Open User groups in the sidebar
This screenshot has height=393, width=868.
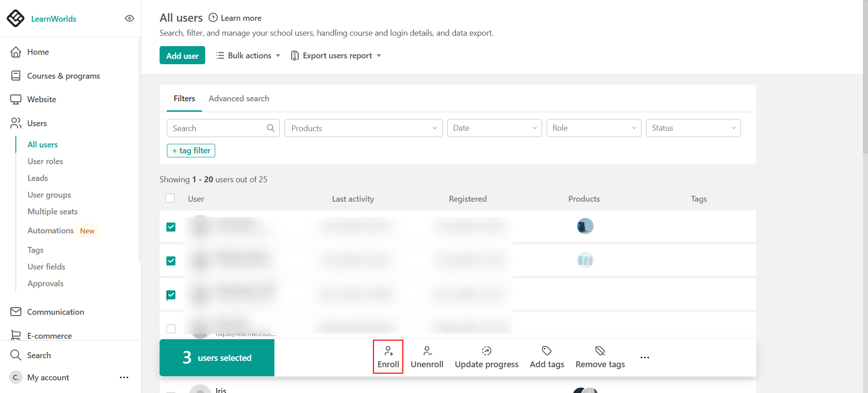pos(49,195)
